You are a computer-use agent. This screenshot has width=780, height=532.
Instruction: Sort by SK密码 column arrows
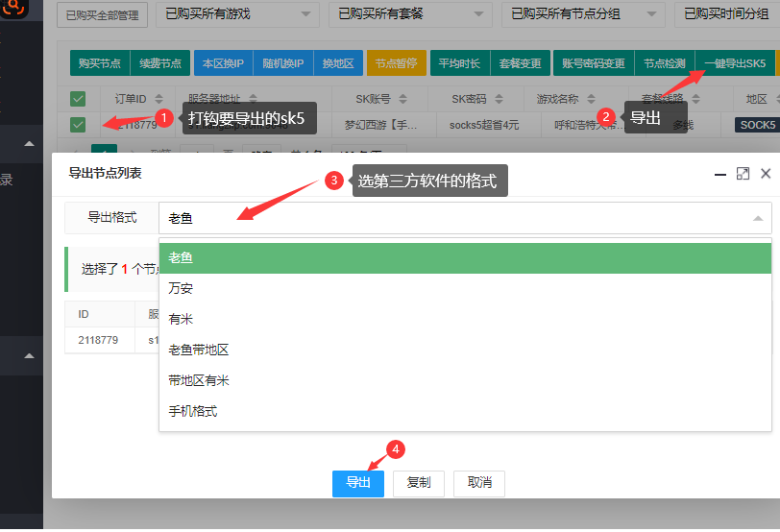(499, 99)
